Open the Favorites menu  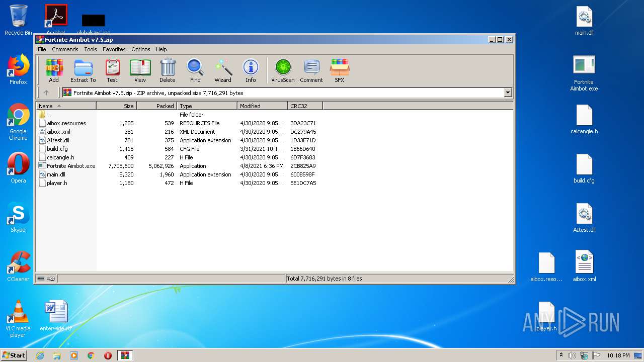114,49
